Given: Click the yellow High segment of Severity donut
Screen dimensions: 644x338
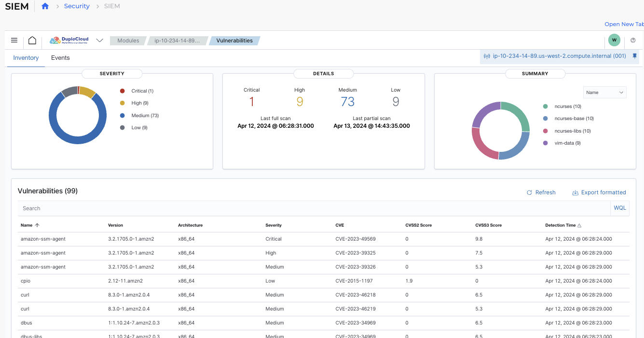Looking at the screenshot, I should point(88,91).
